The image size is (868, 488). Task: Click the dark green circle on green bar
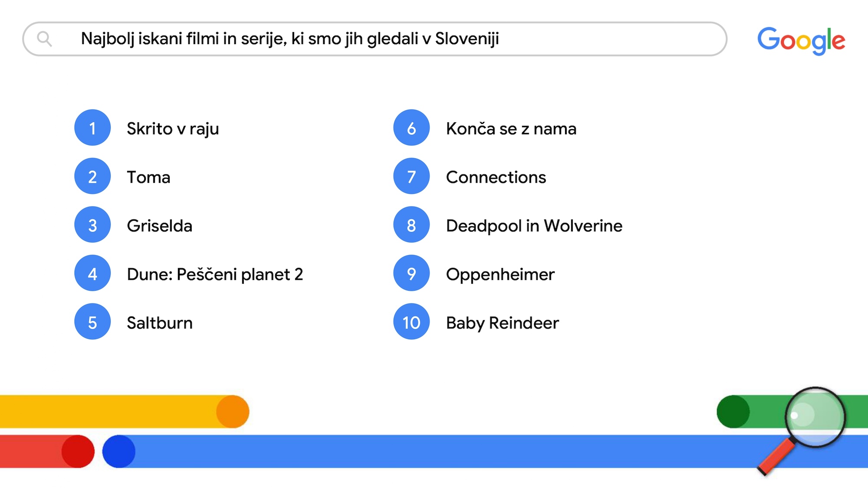pyautogui.click(x=733, y=412)
